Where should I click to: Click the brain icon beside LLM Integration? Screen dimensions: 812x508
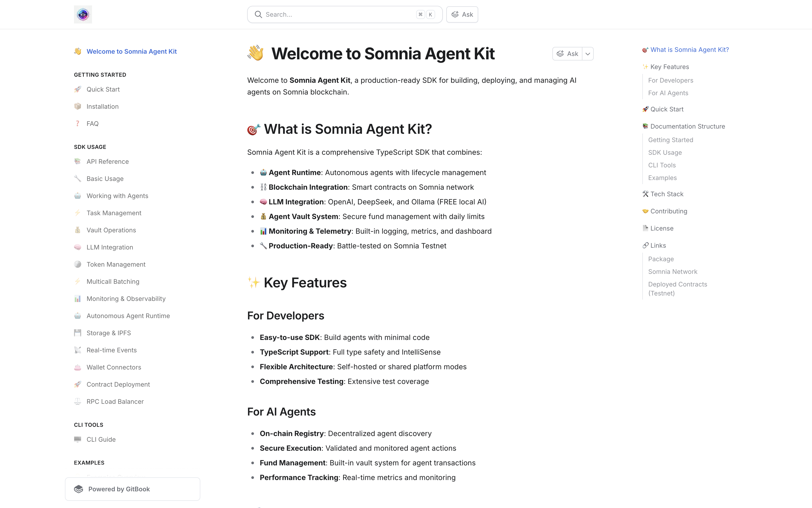coord(78,247)
